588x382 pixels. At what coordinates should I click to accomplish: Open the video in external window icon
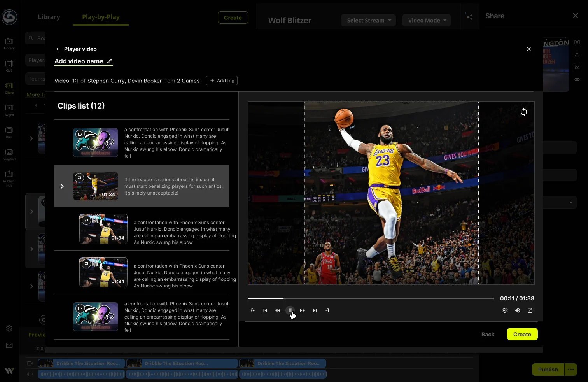coord(530,310)
